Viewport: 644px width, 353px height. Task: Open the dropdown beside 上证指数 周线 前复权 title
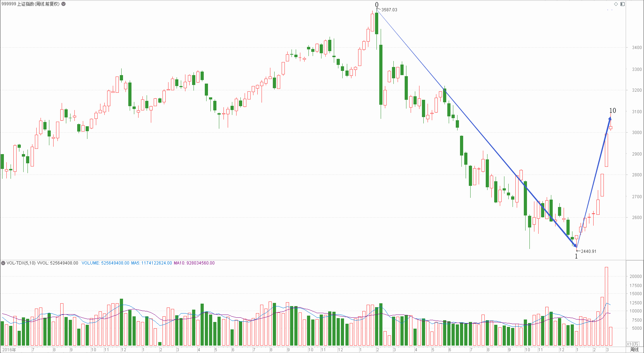tap(63, 4)
